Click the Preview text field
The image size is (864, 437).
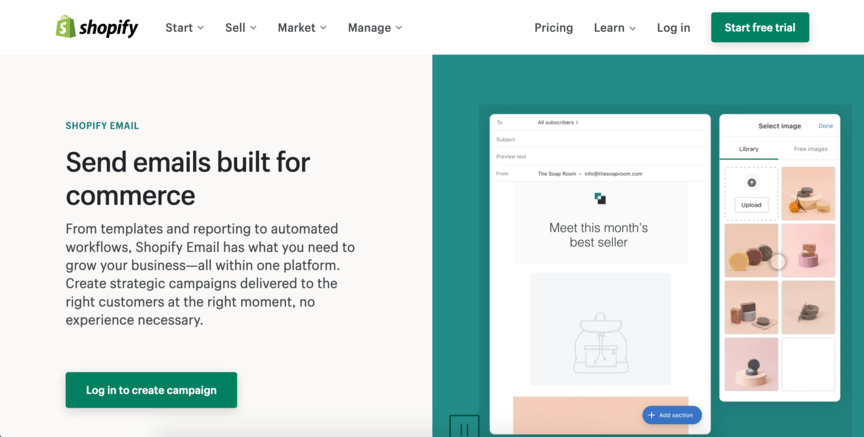tap(600, 157)
